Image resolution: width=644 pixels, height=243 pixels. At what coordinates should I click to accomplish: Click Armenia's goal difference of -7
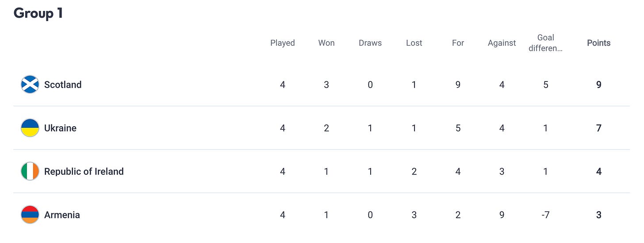tap(546, 215)
